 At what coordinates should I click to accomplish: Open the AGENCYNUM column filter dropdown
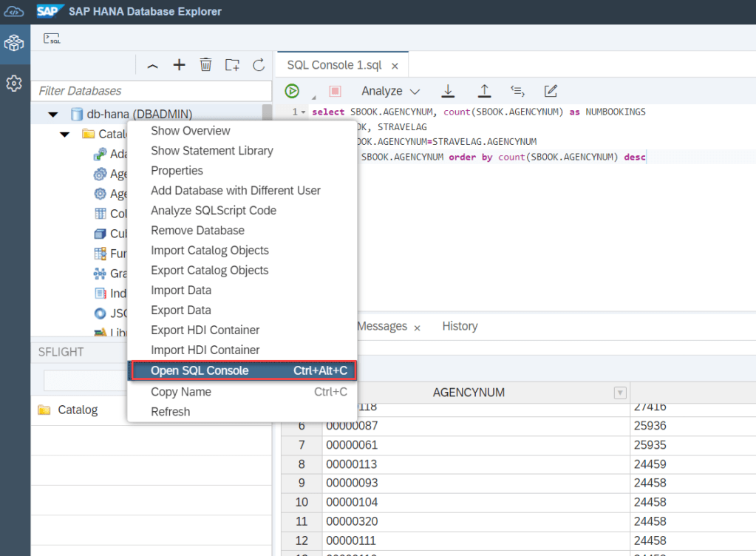click(x=620, y=393)
